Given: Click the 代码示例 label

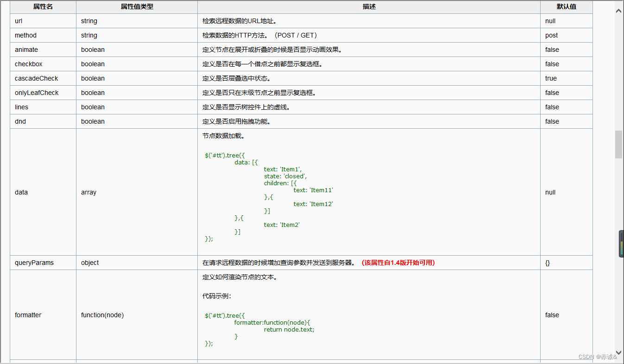Looking at the screenshot, I should click(217, 296).
